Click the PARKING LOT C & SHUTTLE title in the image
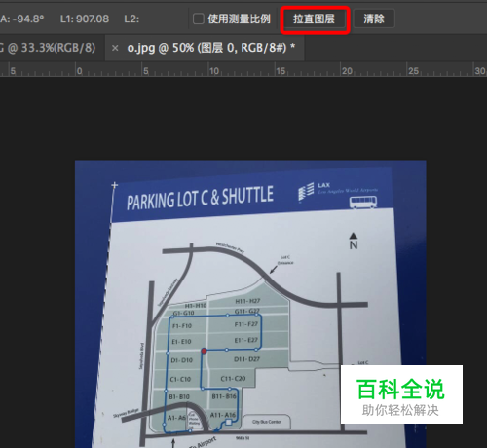Screen dimensions: 487x448 coord(200,199)
